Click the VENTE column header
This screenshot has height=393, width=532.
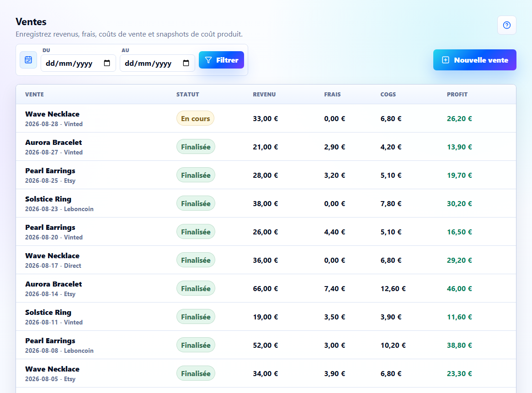[x=34, y=94]
